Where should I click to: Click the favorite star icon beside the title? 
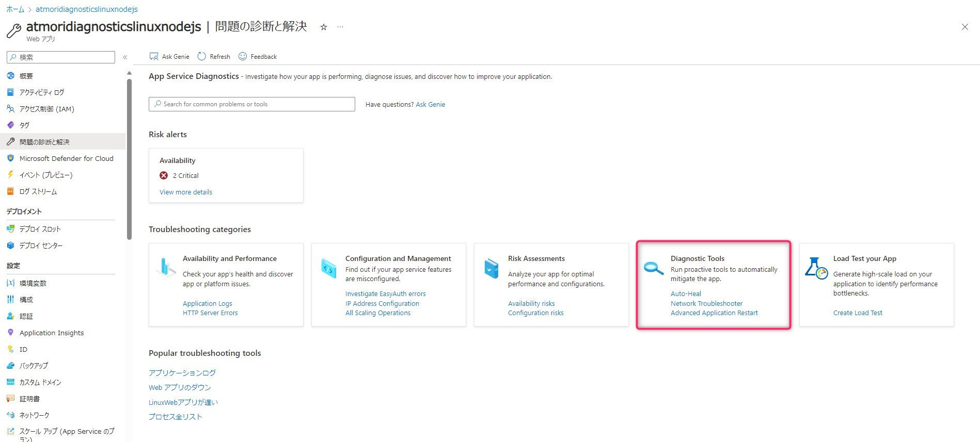(x=324, y=27)
